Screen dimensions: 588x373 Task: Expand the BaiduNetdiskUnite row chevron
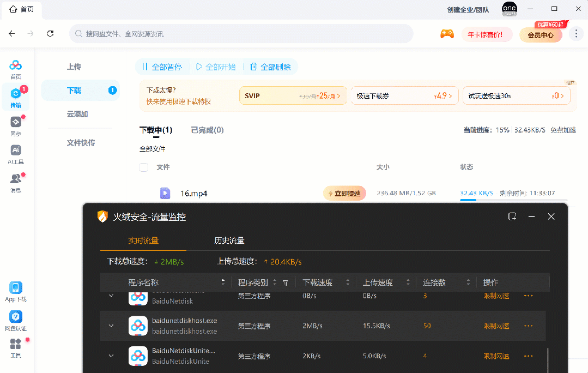111,356
